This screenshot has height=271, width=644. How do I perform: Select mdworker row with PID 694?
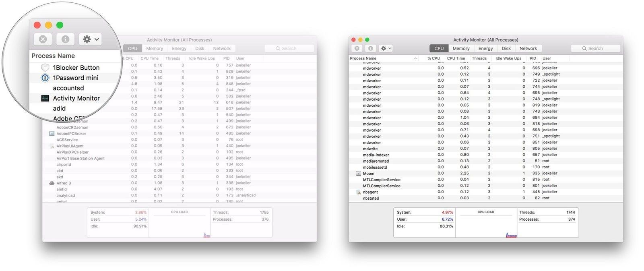(x=486, y=118)
